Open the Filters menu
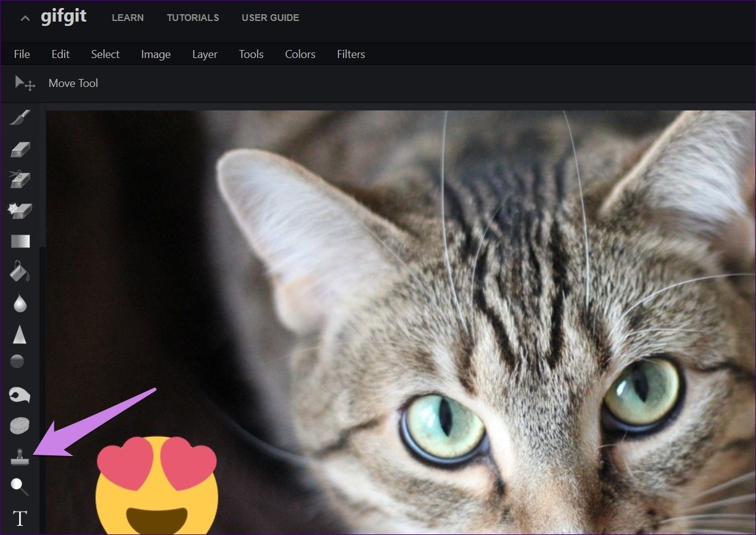 (x=351, y=54)
